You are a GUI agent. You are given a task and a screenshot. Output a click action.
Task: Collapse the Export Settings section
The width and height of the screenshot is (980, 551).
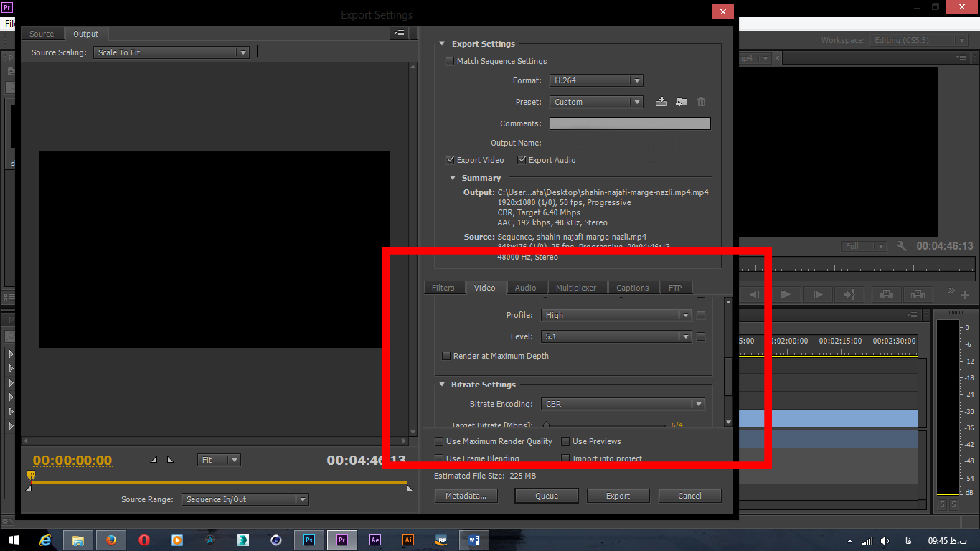tap(442, 44)
